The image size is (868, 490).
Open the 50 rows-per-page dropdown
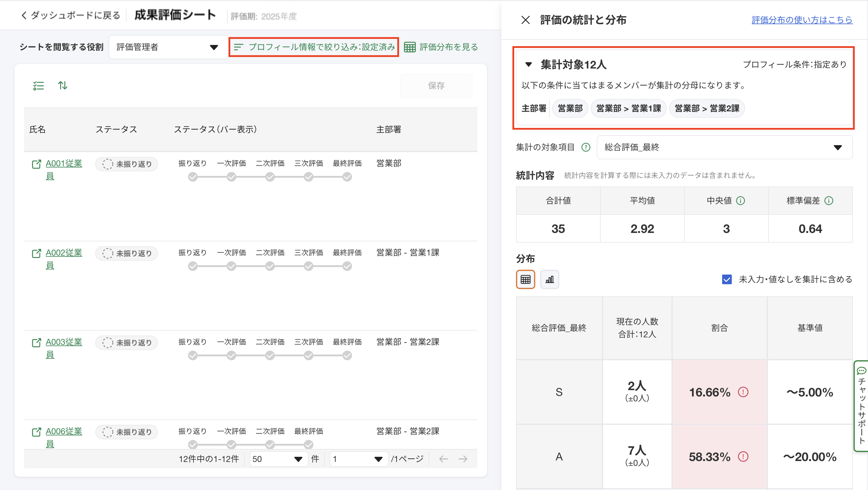coord(278,459)
